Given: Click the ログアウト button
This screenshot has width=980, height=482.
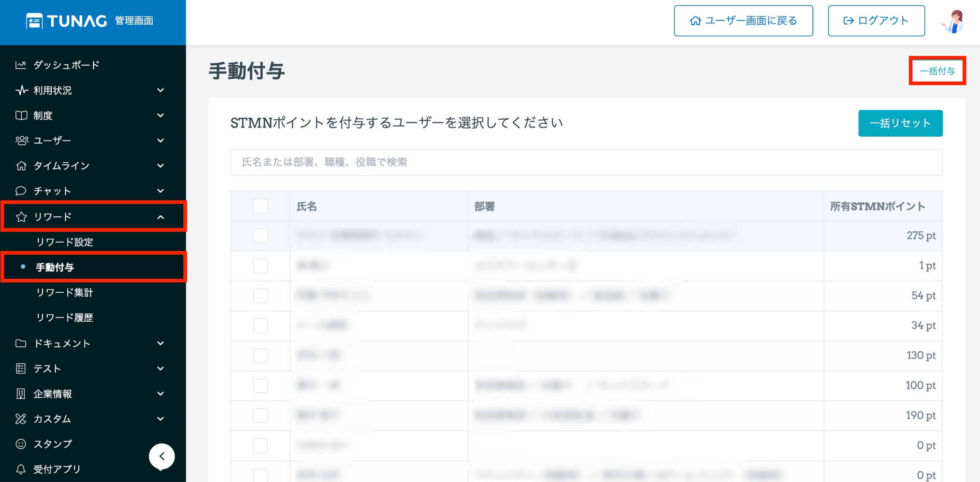Looking at the screenshot, I should (x=876, y=21).
